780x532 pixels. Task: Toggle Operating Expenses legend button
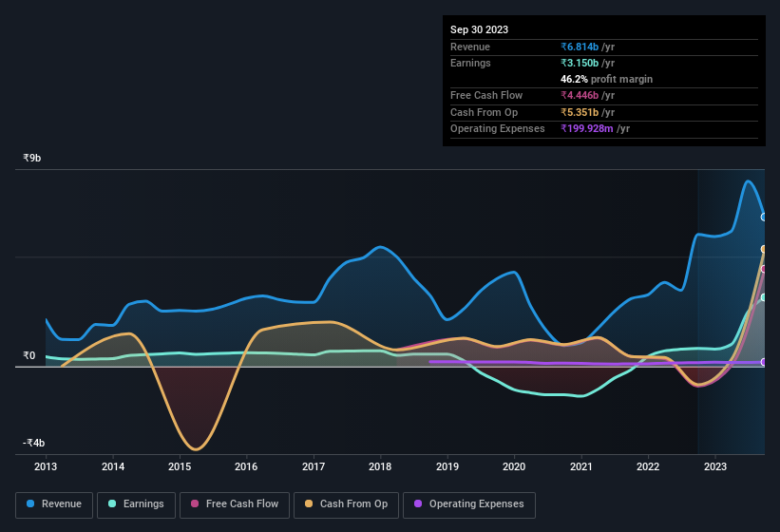[468, 503]
